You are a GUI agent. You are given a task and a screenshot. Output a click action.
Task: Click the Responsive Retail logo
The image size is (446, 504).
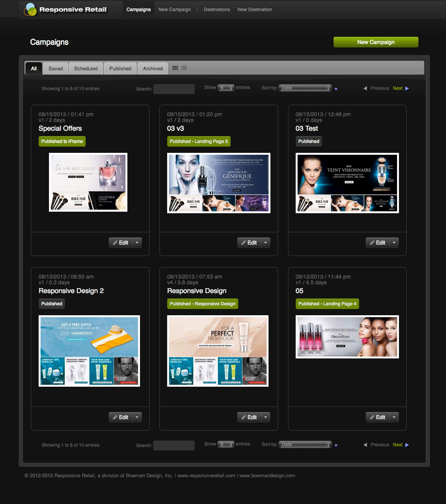[x=66, y=10]
